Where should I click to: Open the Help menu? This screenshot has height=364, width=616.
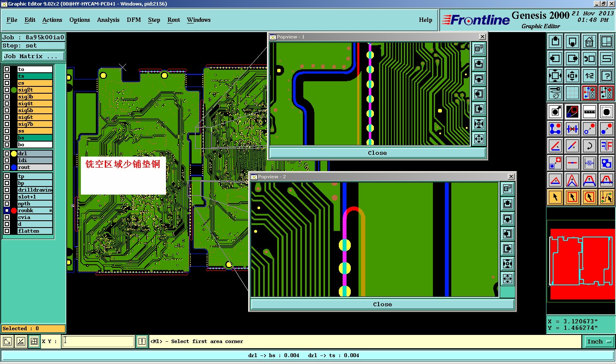click(426, 20)
